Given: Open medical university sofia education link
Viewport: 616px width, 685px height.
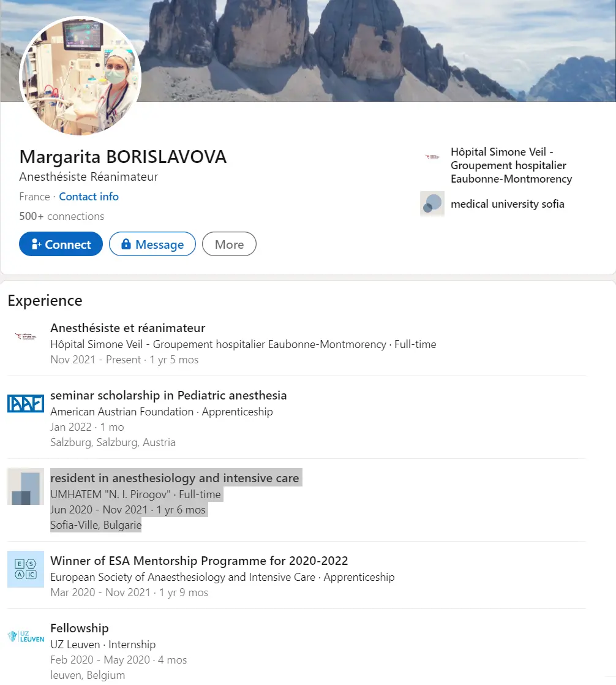Looking at the screenshot, I should tap(507, 204).
